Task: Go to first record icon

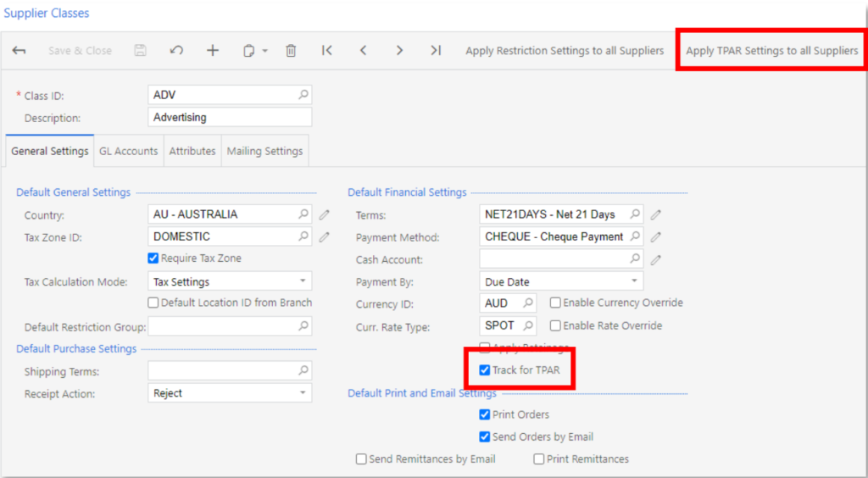Action: point(326,50)
